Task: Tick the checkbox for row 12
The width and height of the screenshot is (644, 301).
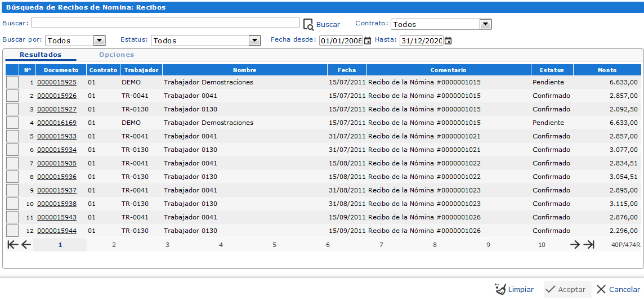Action: [x=12, y=231]
